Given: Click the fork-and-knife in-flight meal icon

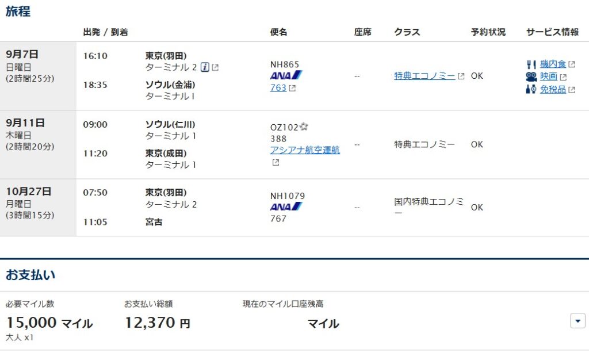Looking at the screenshot, I should [531, 64].
